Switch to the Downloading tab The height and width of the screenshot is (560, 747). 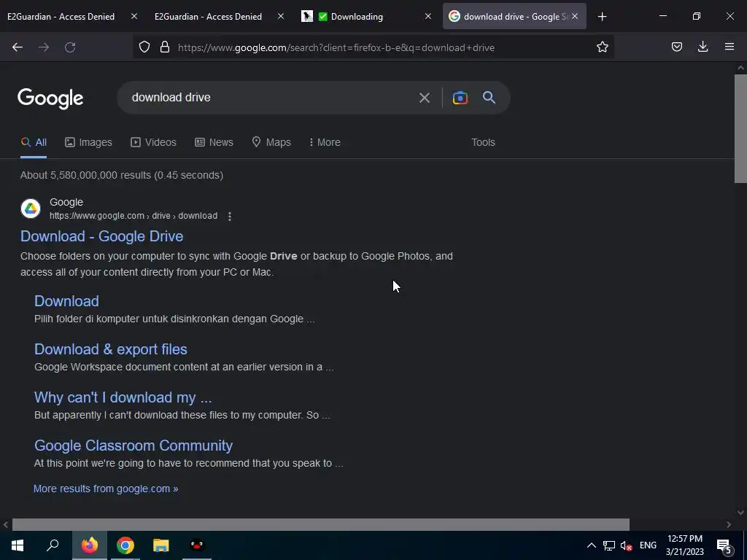[357, 17]
